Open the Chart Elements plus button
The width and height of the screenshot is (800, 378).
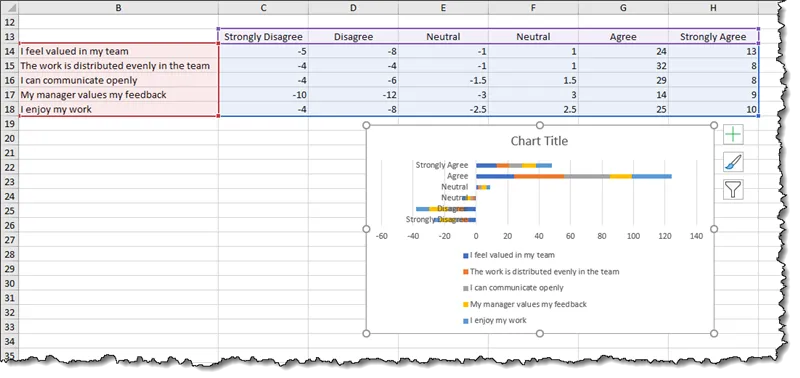pyautogui.click(x=733, y=135)
